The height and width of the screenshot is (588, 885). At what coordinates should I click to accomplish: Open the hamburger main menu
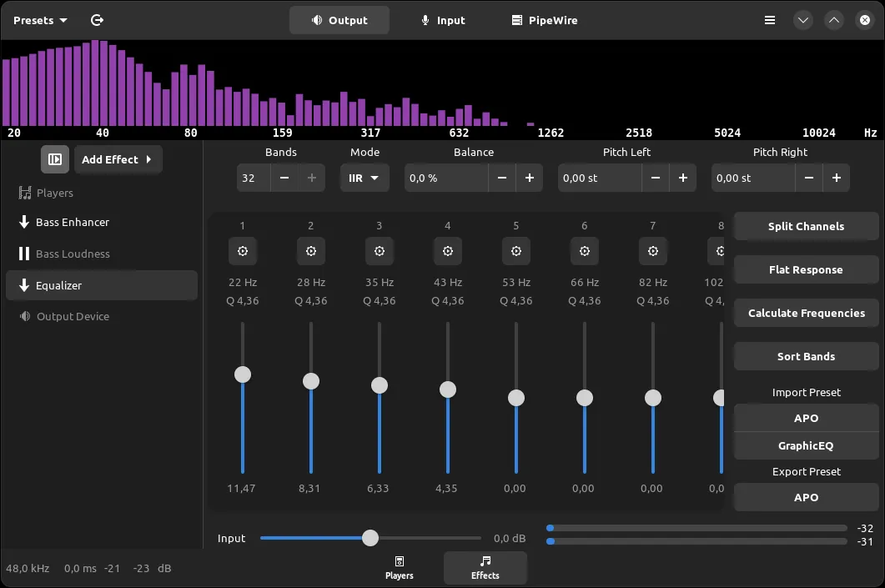(770, 20)
